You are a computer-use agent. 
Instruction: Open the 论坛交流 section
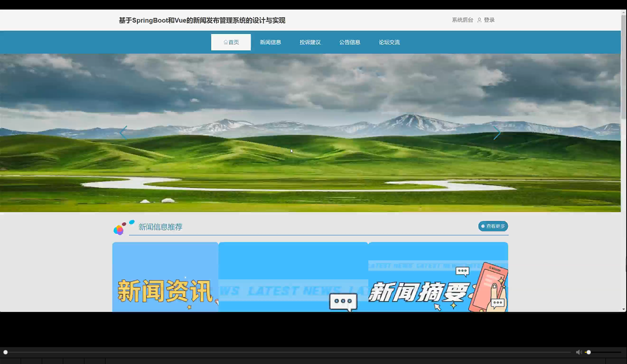click(389, 42)
